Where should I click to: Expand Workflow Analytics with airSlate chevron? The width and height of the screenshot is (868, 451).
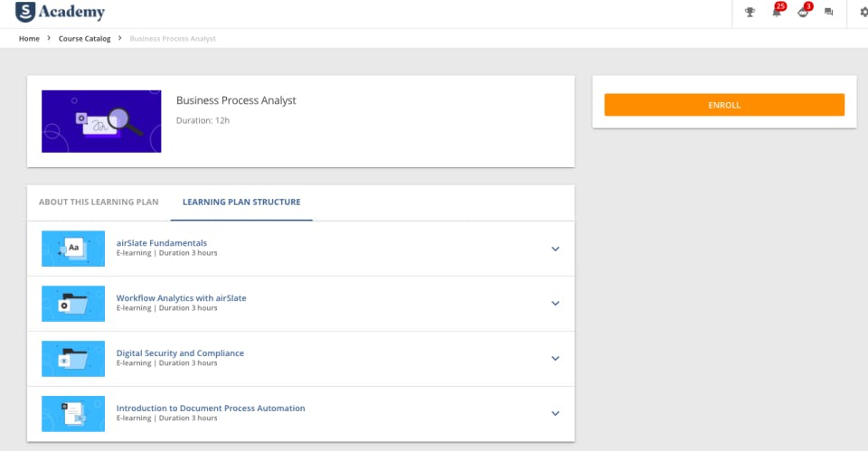[x=555, y=304]
